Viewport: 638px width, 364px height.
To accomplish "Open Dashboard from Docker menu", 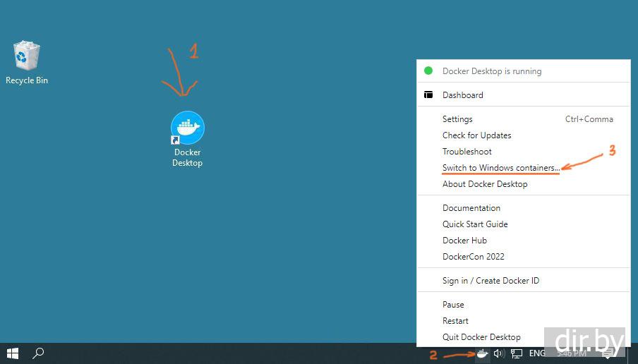I will pos(524,95).
